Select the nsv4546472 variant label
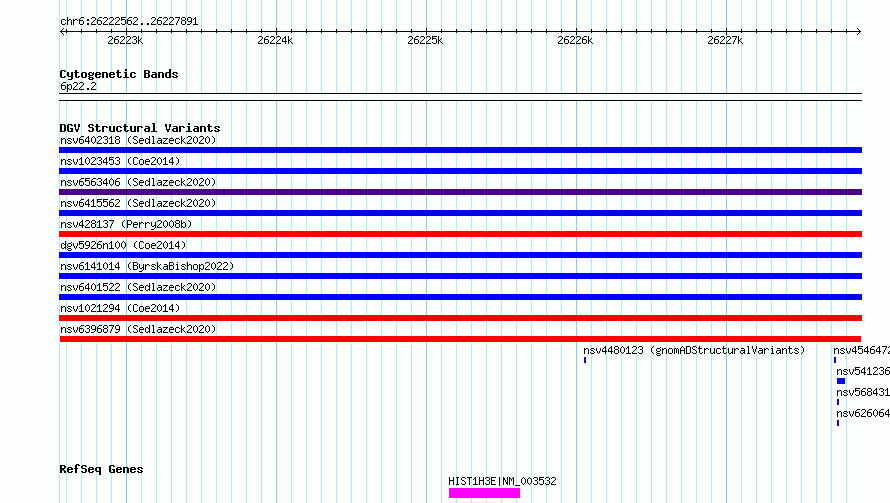The height and width of the screenshot is (503, 890). 862,350
